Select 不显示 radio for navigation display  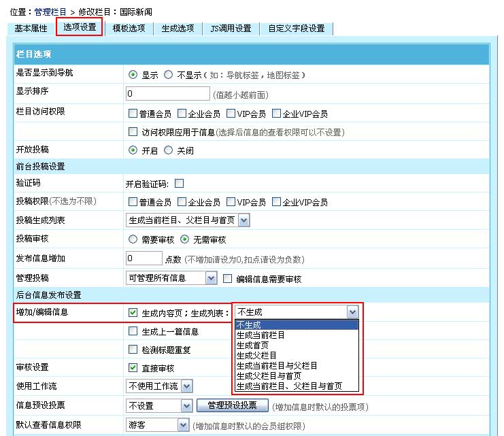(168, 75)
